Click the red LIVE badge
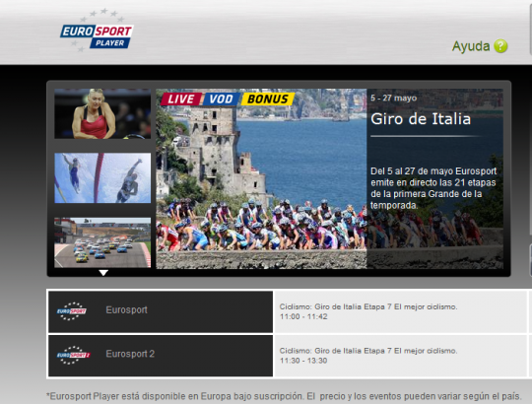The image size is (532, 404). (181, 100)
